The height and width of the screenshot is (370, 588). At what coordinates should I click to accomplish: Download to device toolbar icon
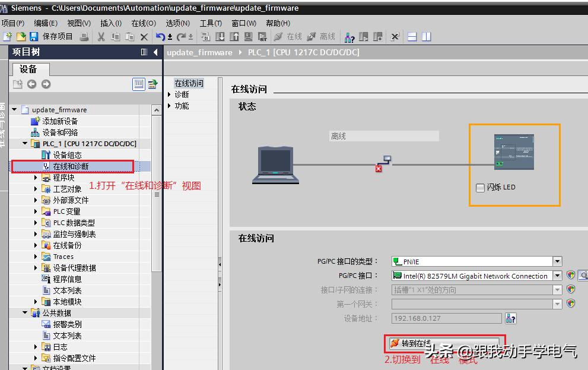point(220,36)
